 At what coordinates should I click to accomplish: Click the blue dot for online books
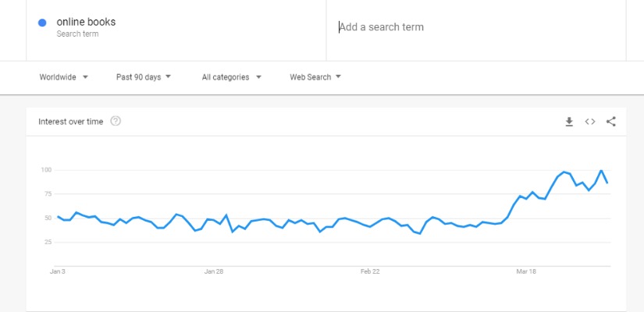pyautogui.click(x=42, y=23)
